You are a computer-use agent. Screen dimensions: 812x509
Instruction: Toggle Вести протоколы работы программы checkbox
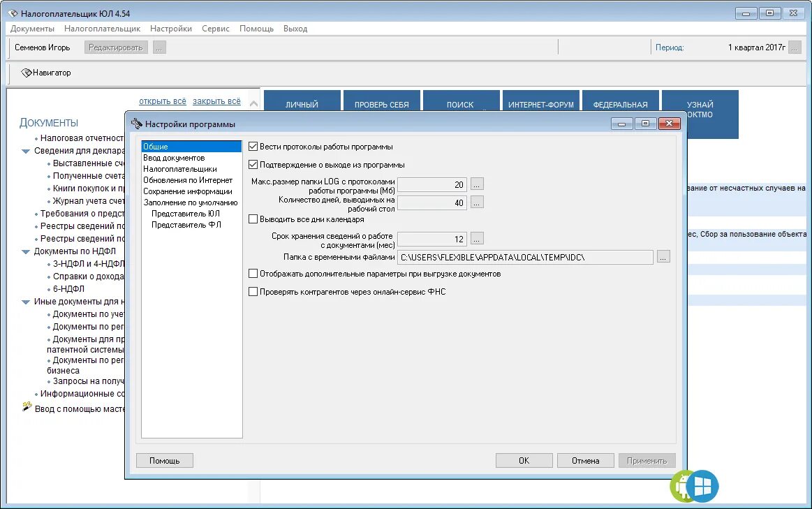(x=253, y=147)
